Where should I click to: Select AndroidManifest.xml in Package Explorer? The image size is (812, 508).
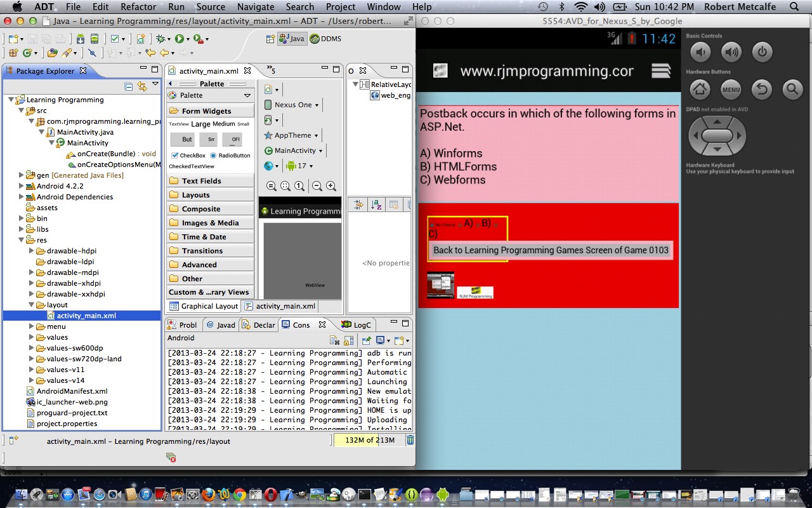tap(72, 391)
